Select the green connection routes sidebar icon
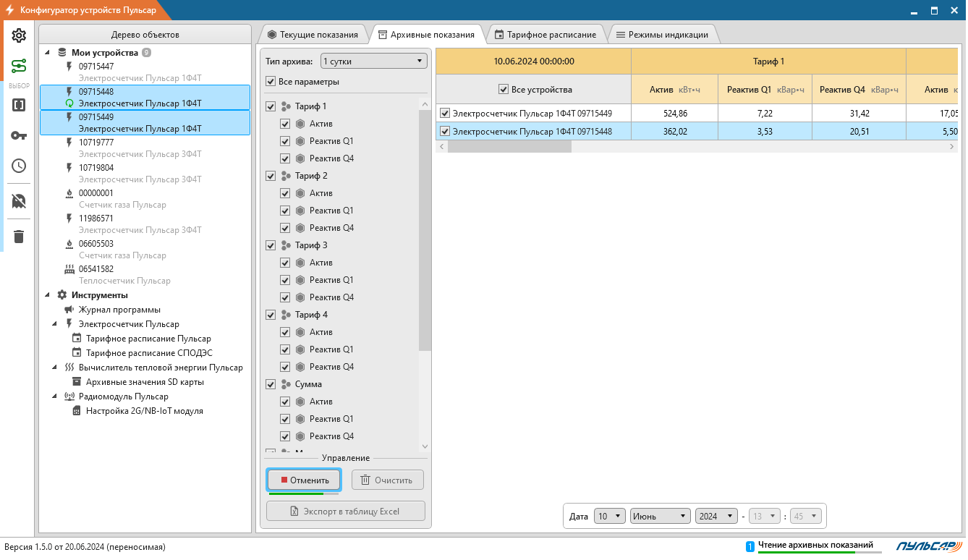The height and width of the screenshot is (560, 968). (19, 67)
